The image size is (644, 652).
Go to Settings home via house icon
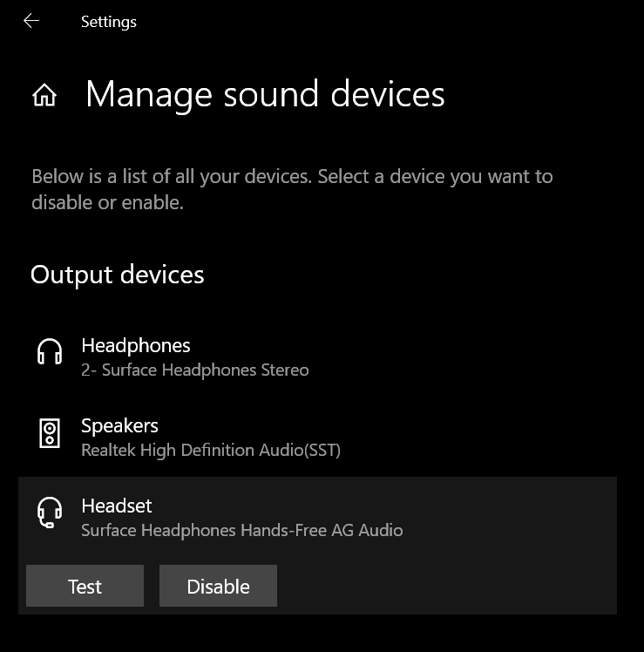44,95
